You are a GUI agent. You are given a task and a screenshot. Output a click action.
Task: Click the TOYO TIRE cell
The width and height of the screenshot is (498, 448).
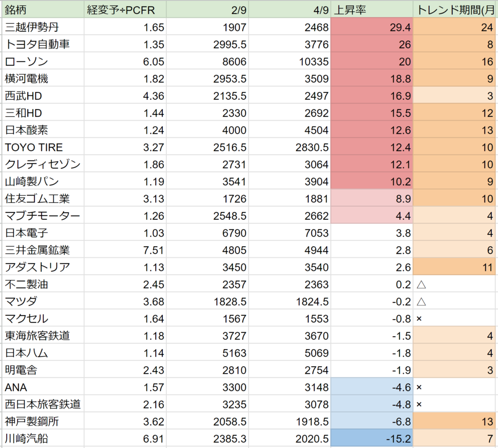(x=43, y=147)
